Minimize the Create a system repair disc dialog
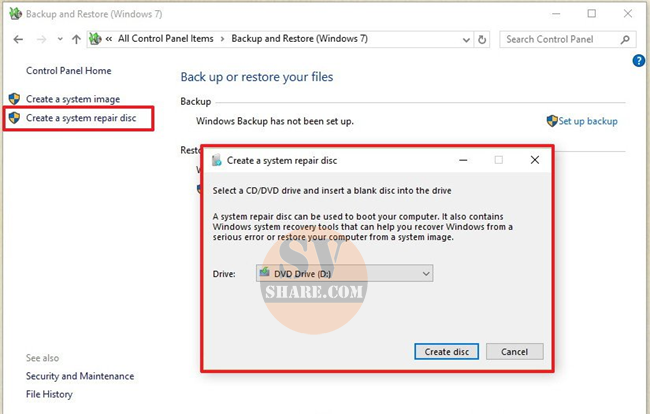Screen dimensions: 650x414 [x=463, y=160]
